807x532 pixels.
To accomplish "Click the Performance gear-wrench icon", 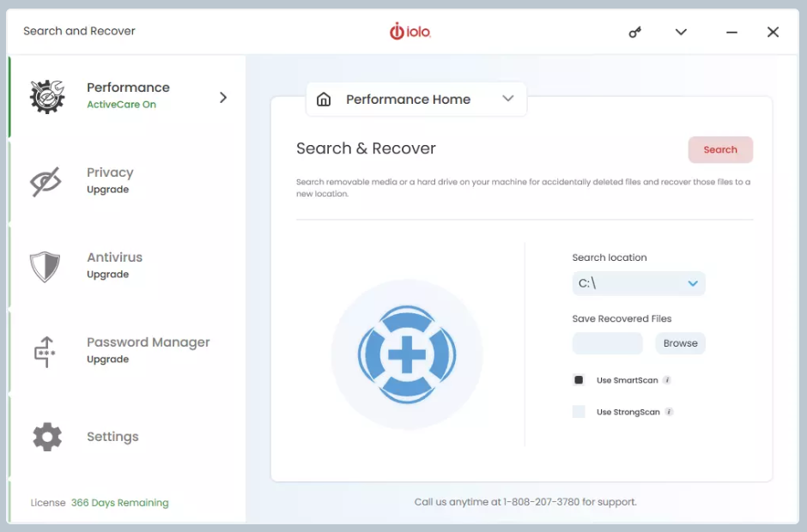I will (x=47, y=97).
